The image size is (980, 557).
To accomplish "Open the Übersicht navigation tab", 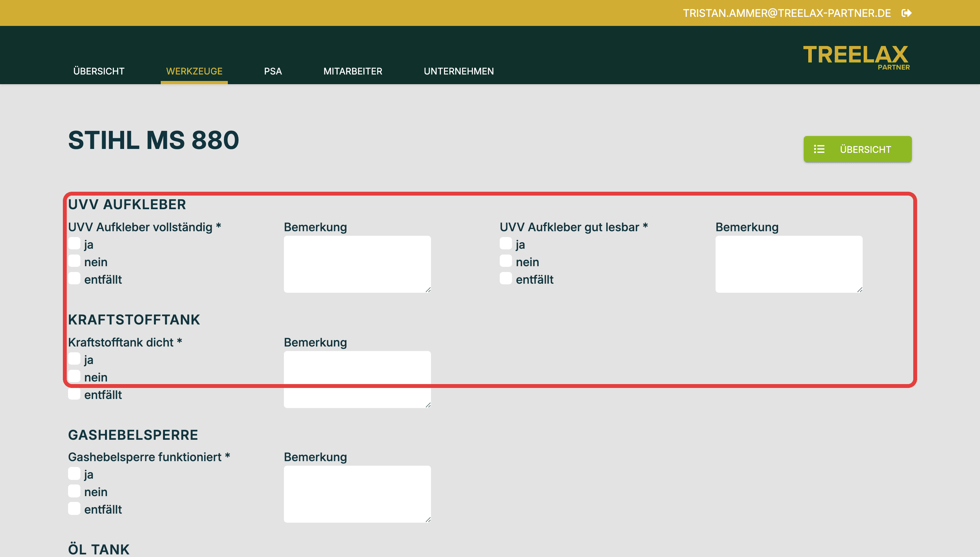I will [99, 71].
